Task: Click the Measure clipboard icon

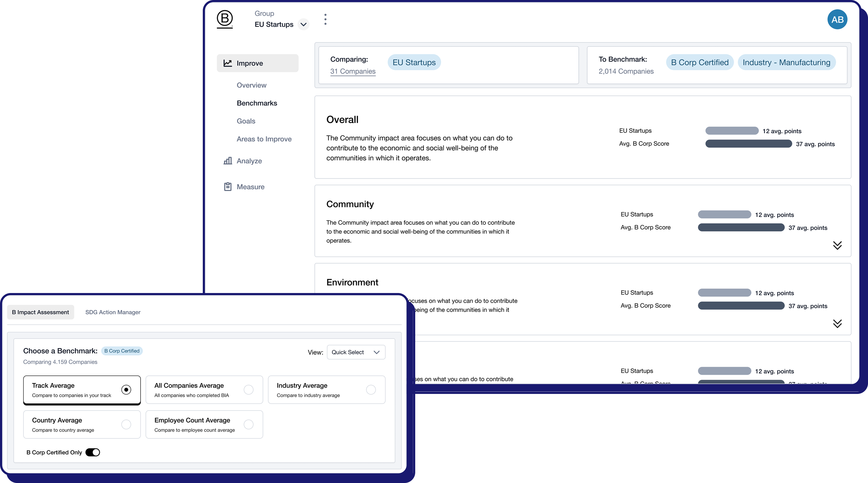Action: click(228, 186)
